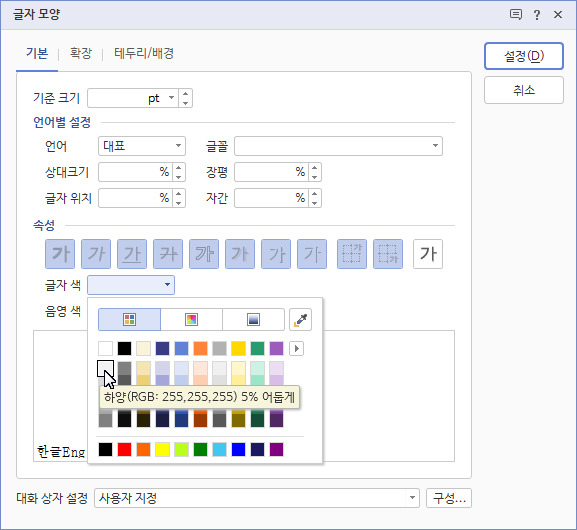Toggle the subscript attribute button
The image size is (577, 530).
(x=388, y=254)
